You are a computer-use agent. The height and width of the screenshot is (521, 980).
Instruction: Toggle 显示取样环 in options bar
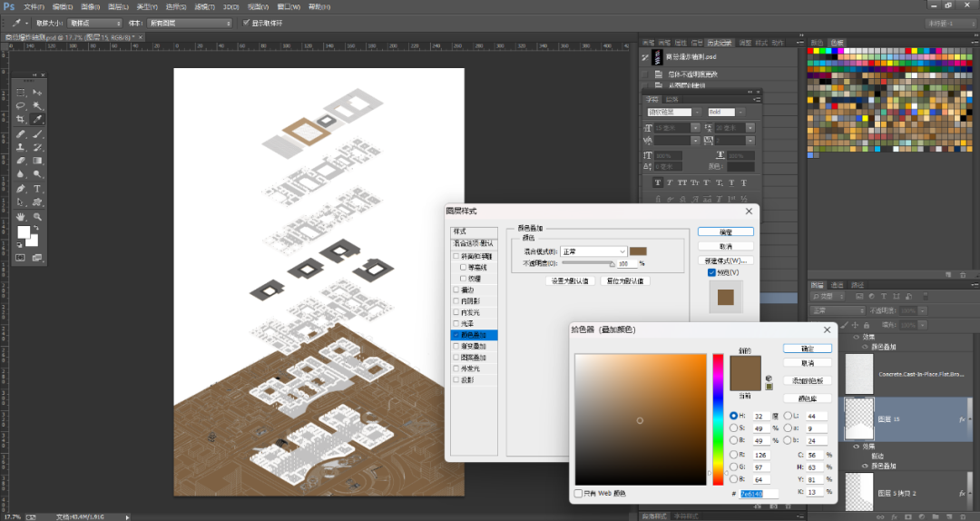point(246,23)
